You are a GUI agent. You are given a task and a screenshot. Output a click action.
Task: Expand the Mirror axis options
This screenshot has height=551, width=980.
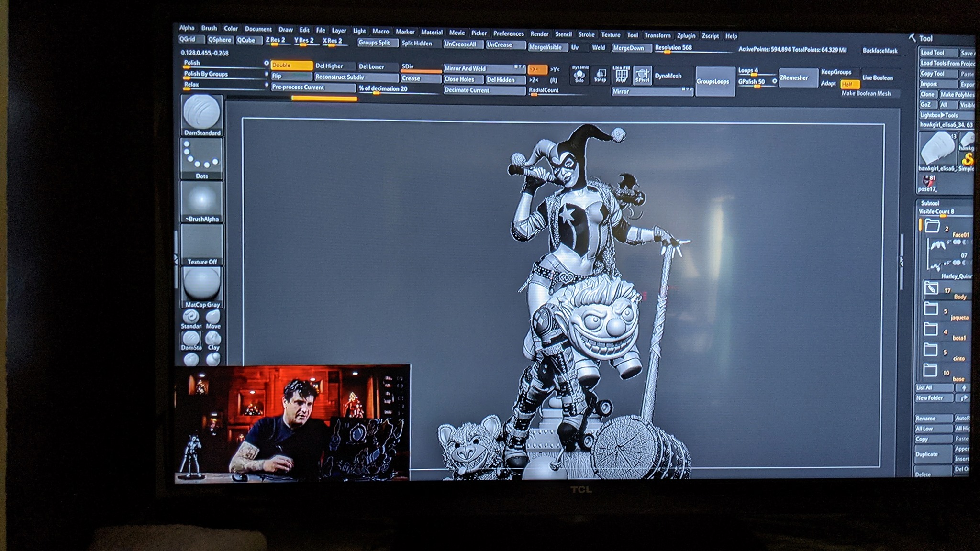click(687, 89)
